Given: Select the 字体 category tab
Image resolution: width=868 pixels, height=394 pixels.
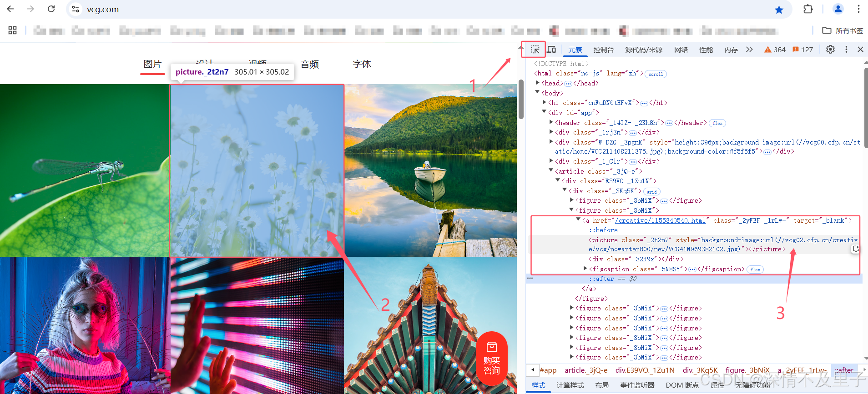Looking at the screenshot, I should pos(362,65).
